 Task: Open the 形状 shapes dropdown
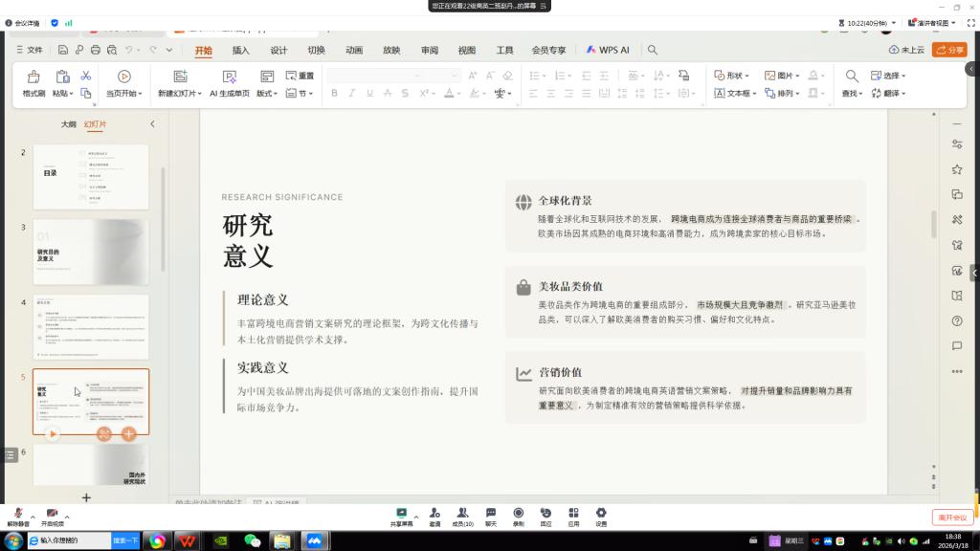pyautogui.click(x=747, y=76)
